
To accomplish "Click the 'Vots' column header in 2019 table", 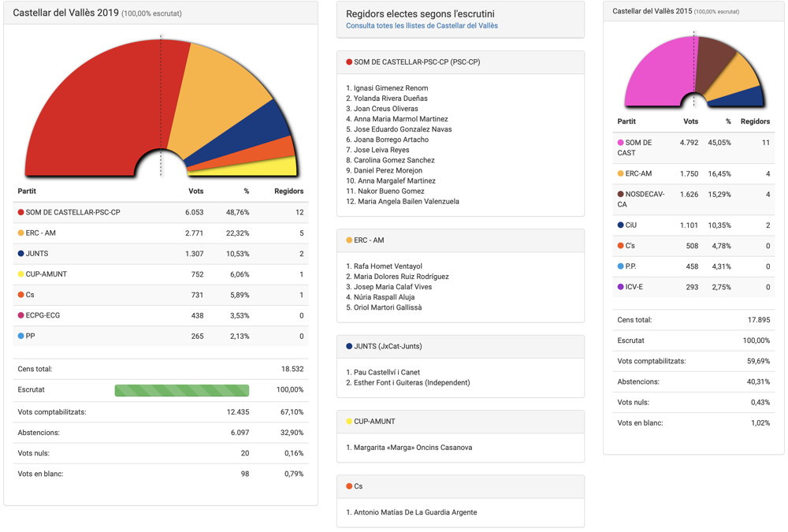I will pyautogui.click(x=195, y=191).
